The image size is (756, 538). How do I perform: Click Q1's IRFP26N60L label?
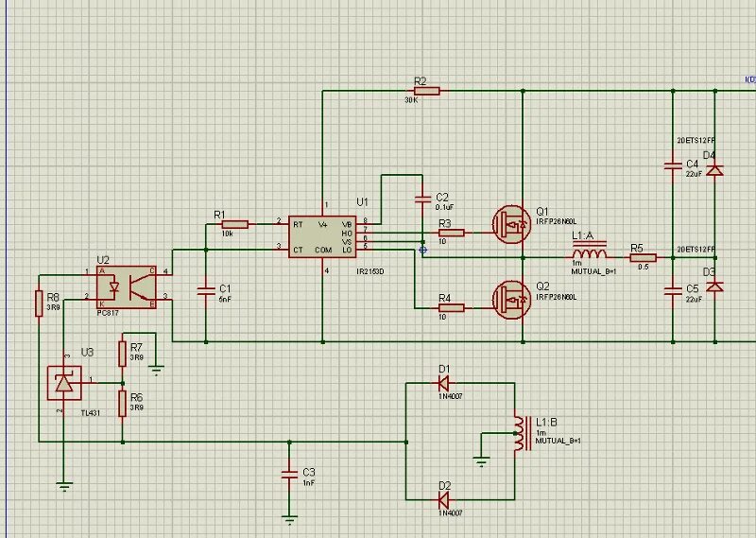pos(556,222)
